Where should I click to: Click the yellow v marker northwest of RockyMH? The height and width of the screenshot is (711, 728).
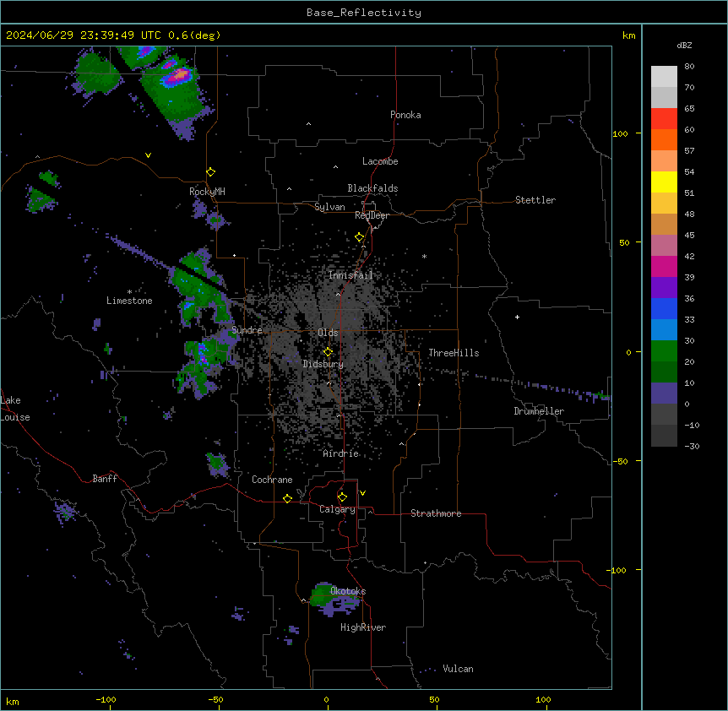point(148,155)
